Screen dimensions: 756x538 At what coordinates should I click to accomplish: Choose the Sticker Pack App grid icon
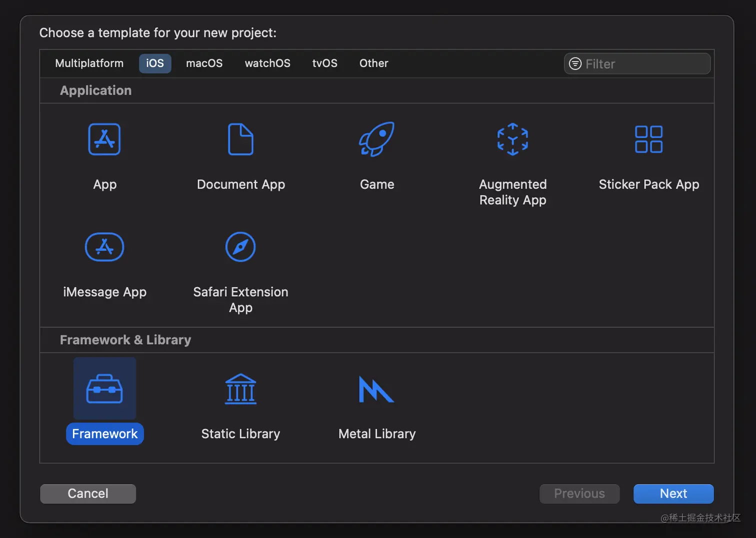[x=648, y=139]
